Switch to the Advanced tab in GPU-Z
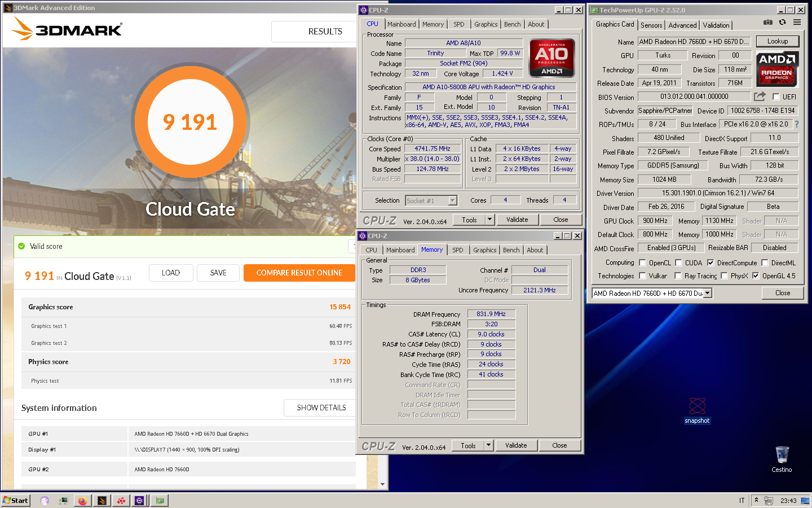 click(682, 25)
